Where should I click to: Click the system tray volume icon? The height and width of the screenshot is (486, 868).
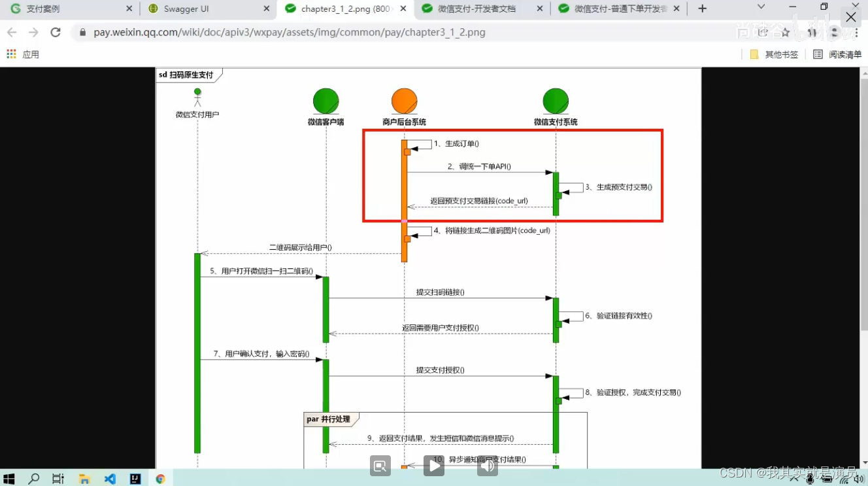pyautogui.click(x=858, y=479)
